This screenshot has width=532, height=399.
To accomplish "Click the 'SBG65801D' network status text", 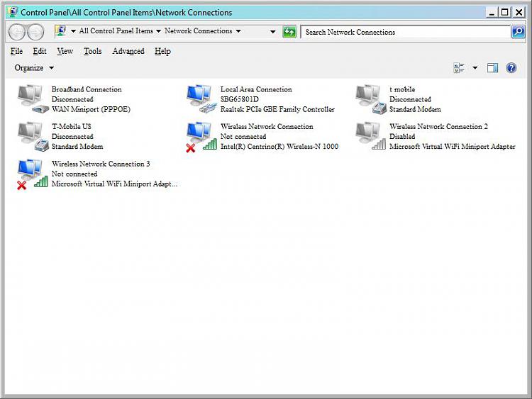I will pos(240,99).
